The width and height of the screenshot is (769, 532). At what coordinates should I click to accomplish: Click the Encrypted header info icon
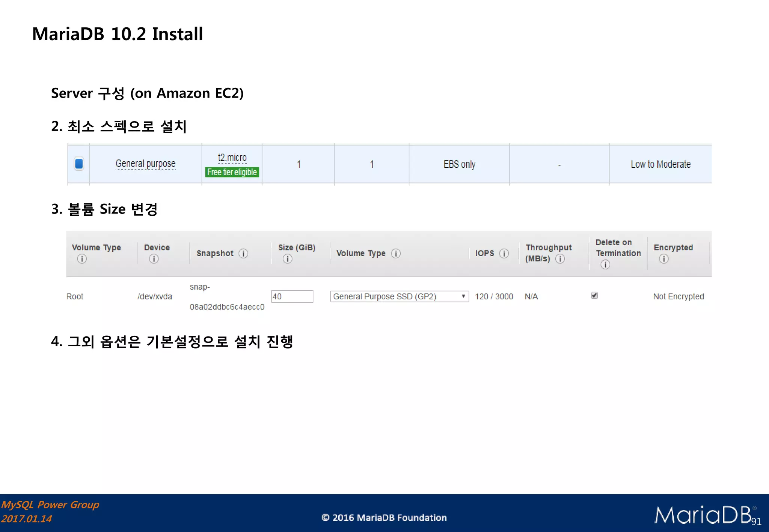[x=663, y=258]
